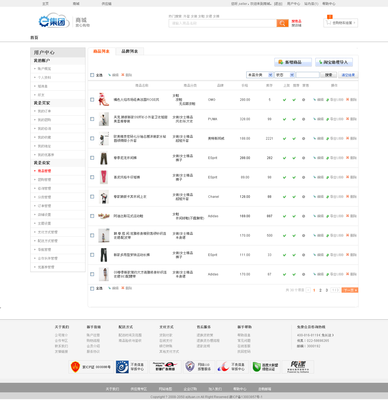Screen dimensions: 388x400
Task: Switch to the 品牌列表 tab
Action: (130, 51)
